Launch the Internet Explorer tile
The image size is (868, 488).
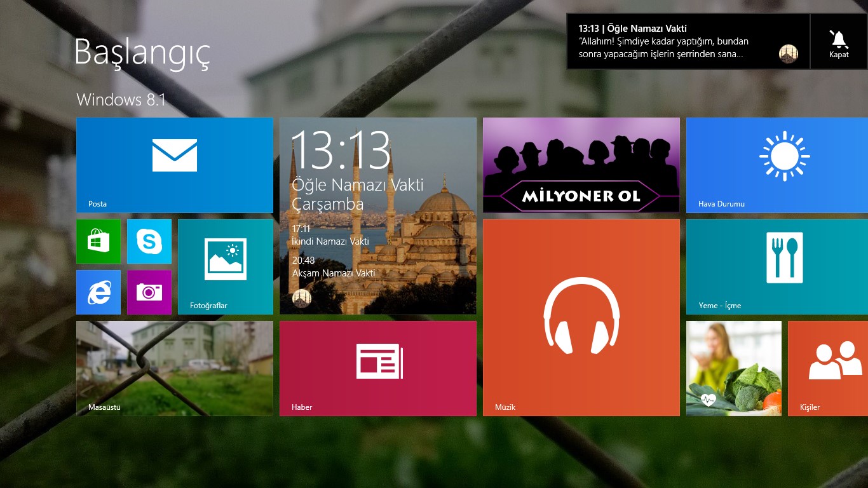tap(98, 292)
